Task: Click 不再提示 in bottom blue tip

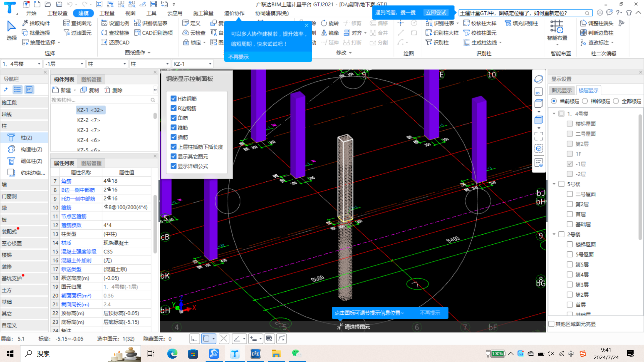Action: pos(430,313)
